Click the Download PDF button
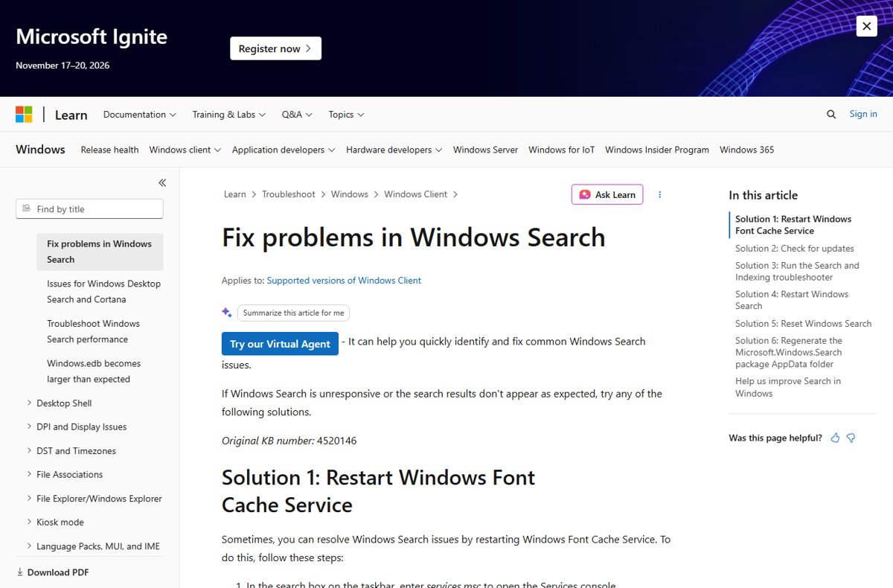The width and height of the screenshot is (893, 588). click(53, 572)
